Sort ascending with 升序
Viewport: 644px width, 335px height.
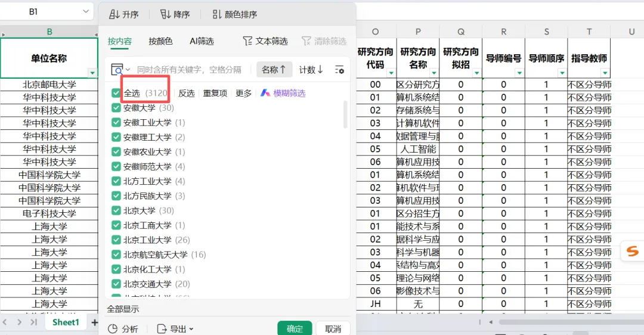[123, 14]
